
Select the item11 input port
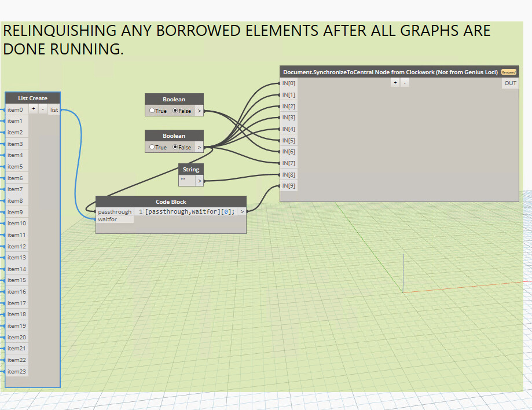point(17,235)
